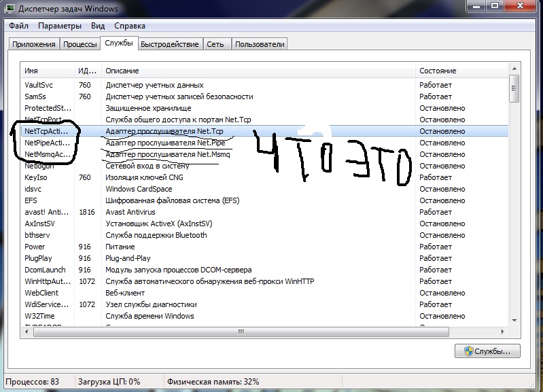The height and width of the screenshot is (392, 543).
Task: Click the horizontal scrollbar thumb
Action: (x=241, y=332)
